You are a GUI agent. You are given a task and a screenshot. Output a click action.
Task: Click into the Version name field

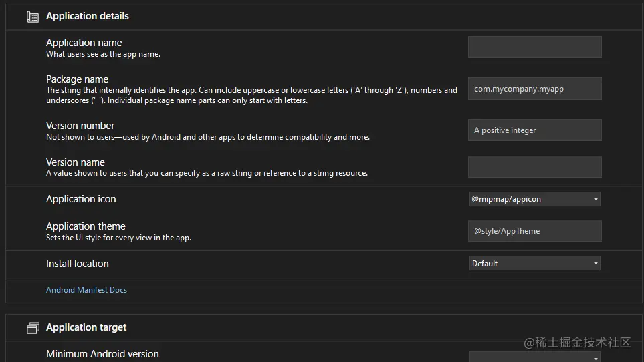534,167
